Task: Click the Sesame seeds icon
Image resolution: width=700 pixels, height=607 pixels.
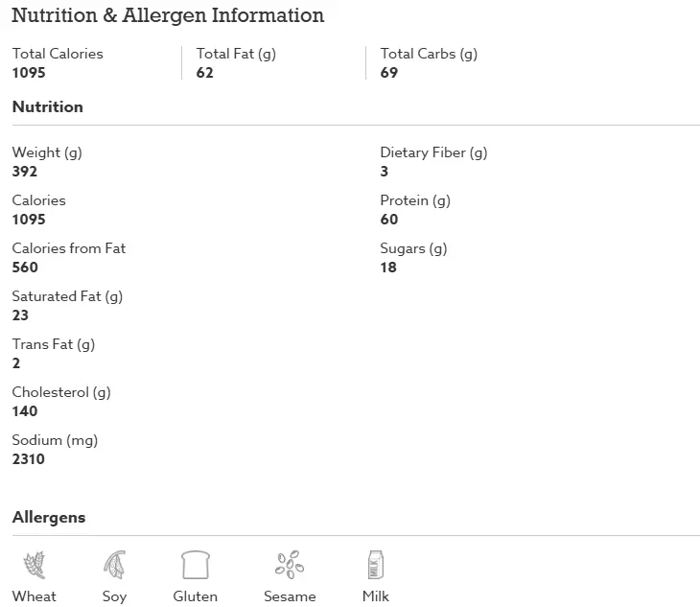Action: tap(290, 565)
